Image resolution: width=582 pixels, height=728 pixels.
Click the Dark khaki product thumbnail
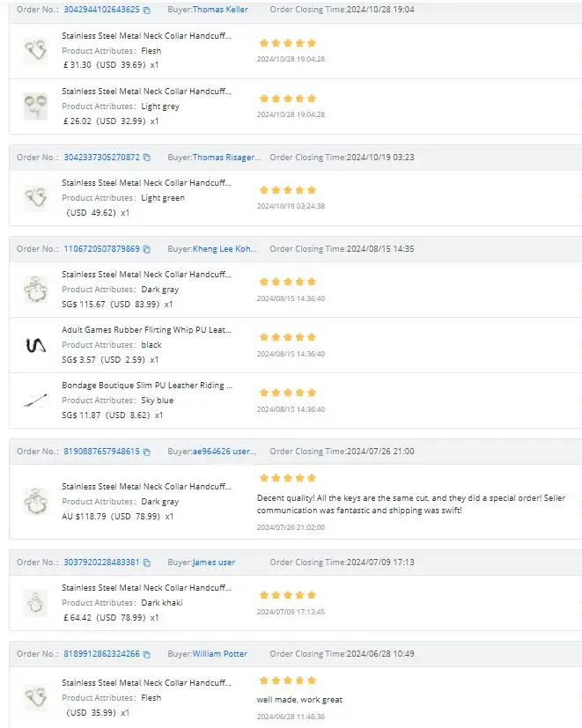[35, 603]
